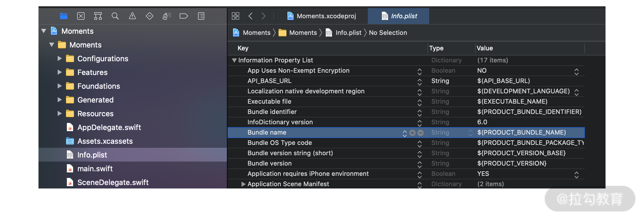Expand the Generated folder
The image size is (644, 220).
pyautogui.click(x=60, y=100)
